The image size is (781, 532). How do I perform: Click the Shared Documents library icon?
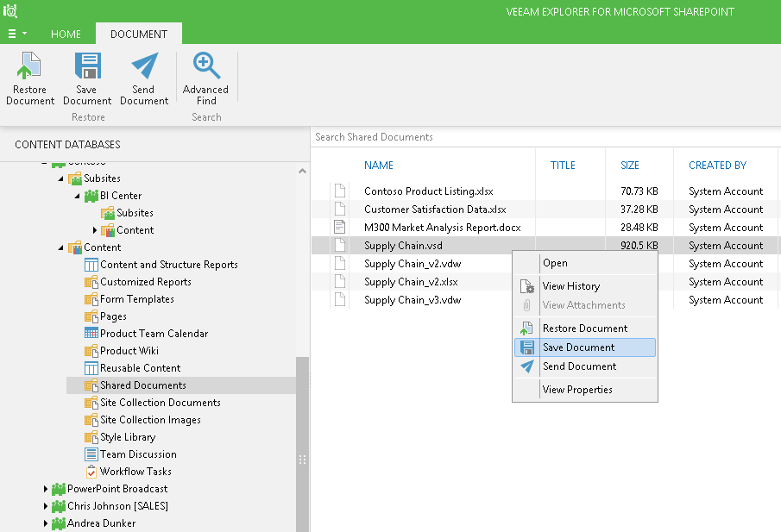tap(91, 385)
